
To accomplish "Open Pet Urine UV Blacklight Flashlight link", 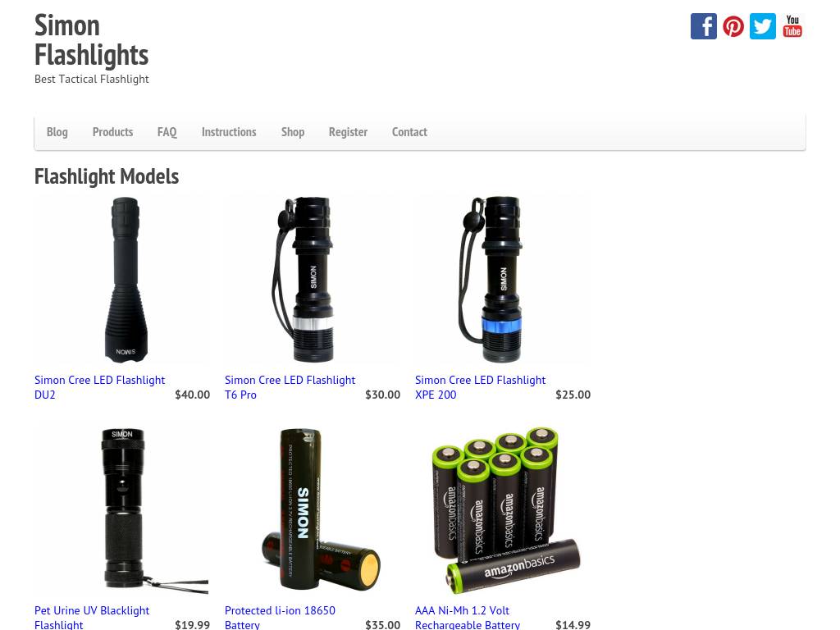I will pyautogui.click(x=92, y=618).
